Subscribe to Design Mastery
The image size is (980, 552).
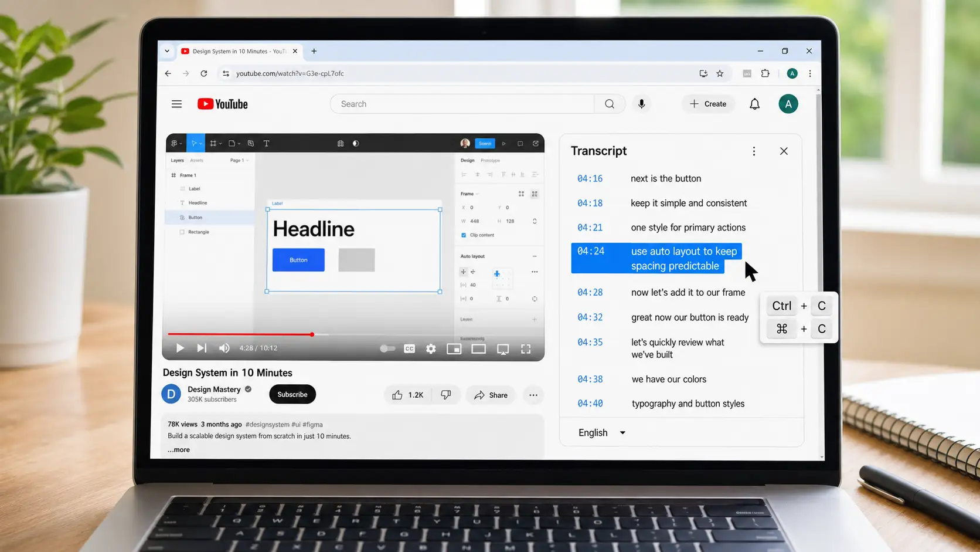click(292, 394)
